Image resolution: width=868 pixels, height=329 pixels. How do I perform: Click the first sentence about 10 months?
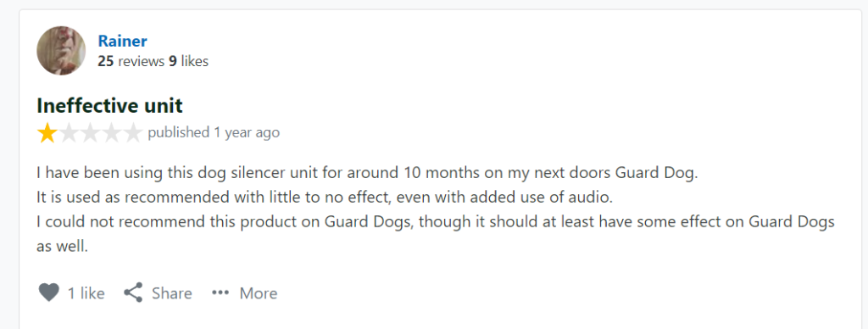(x=368, y=173)
